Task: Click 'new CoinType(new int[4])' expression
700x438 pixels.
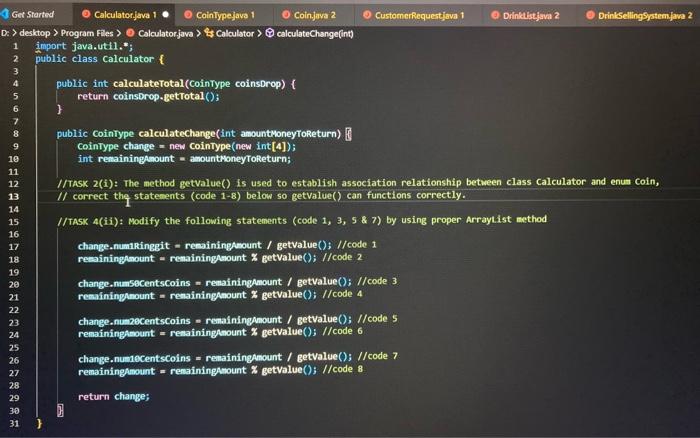Action: 232,146
